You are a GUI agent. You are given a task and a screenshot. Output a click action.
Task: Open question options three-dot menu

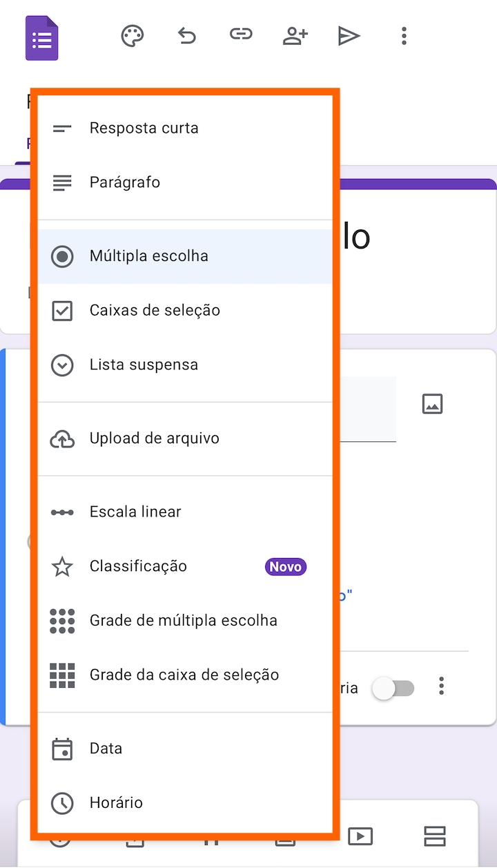tap(442, 686)
